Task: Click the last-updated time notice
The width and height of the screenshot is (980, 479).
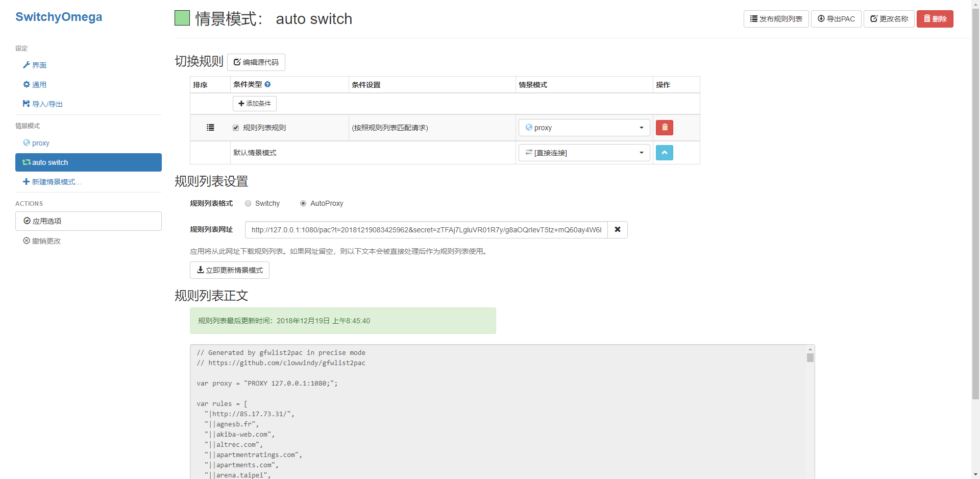Action: [x=343, y=321]
